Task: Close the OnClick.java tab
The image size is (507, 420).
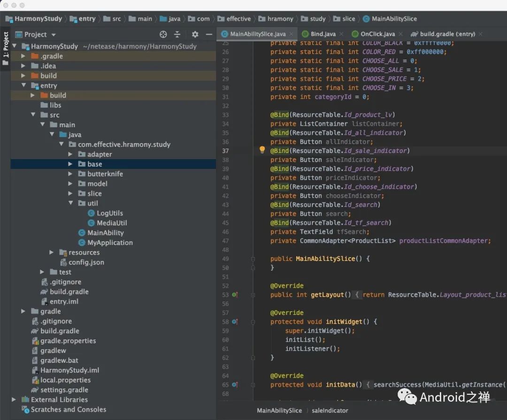Action: point(401,34)
